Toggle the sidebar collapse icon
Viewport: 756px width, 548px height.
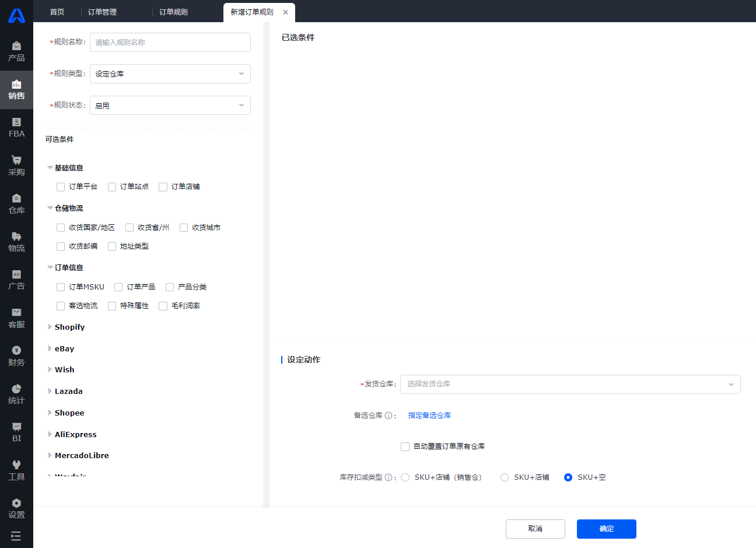(x=16, y=536)
